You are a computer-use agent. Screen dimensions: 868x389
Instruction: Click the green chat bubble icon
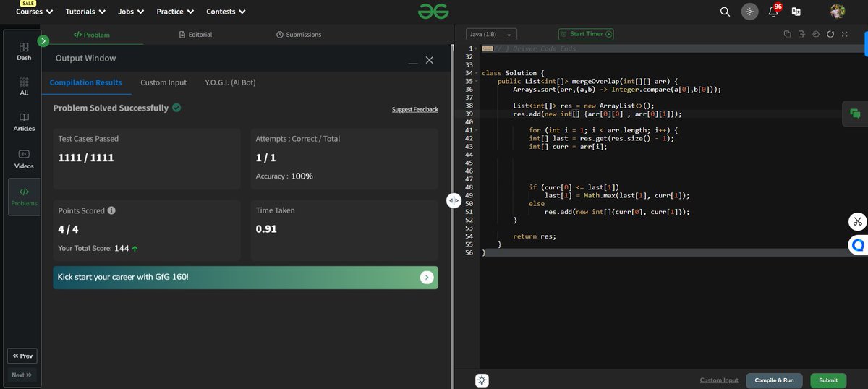coord(855,114)
